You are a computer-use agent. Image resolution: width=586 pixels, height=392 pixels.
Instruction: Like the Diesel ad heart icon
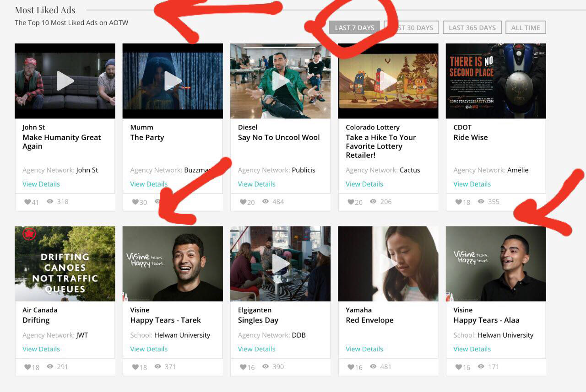(243, 202)
